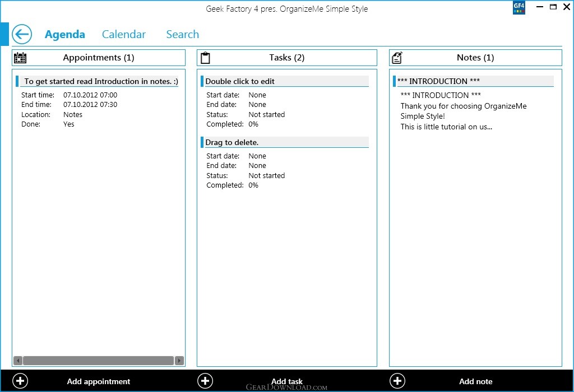Click start time value 07.10.2012 07:00
This screenshot has height=392, width=574.
(90, 95)
